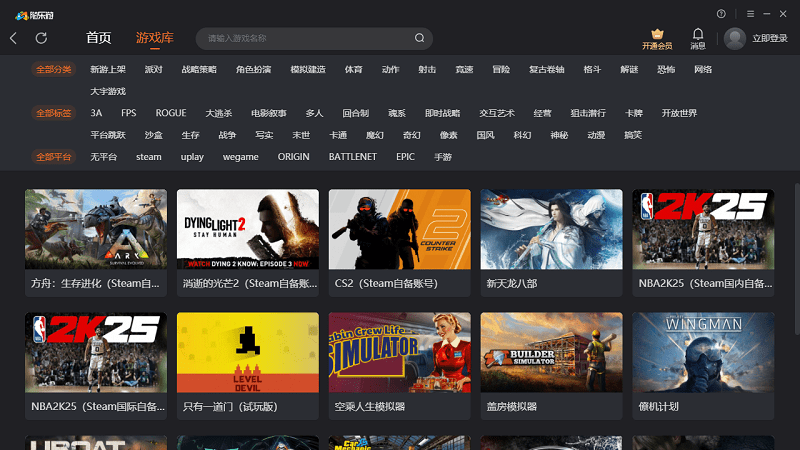Image resolution: width=800 pixels, height=450 pixels.
Task: Go back with the left arrow icon
Action: click(x=14, y=38)
